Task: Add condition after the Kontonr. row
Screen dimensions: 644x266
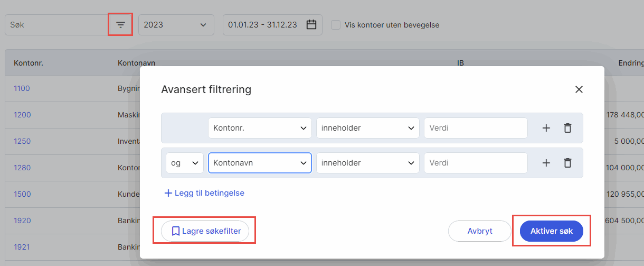Action: [546, 128]
